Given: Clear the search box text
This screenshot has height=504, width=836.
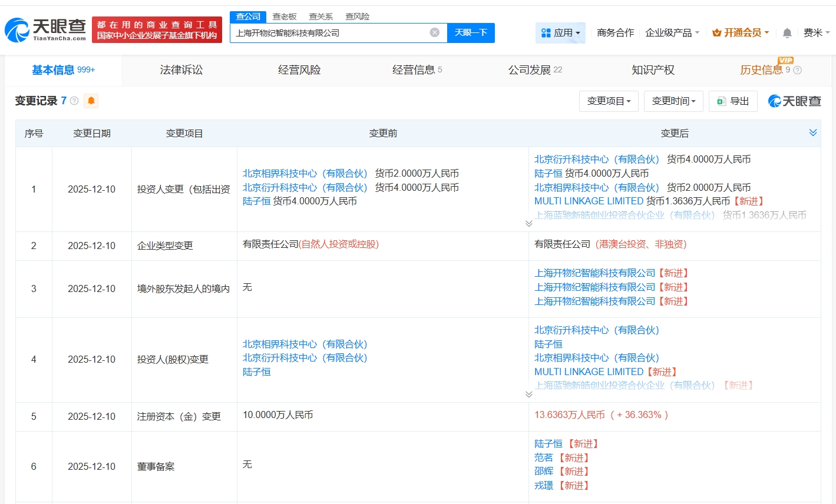Looking at the screenshot, I should (435, 32).
